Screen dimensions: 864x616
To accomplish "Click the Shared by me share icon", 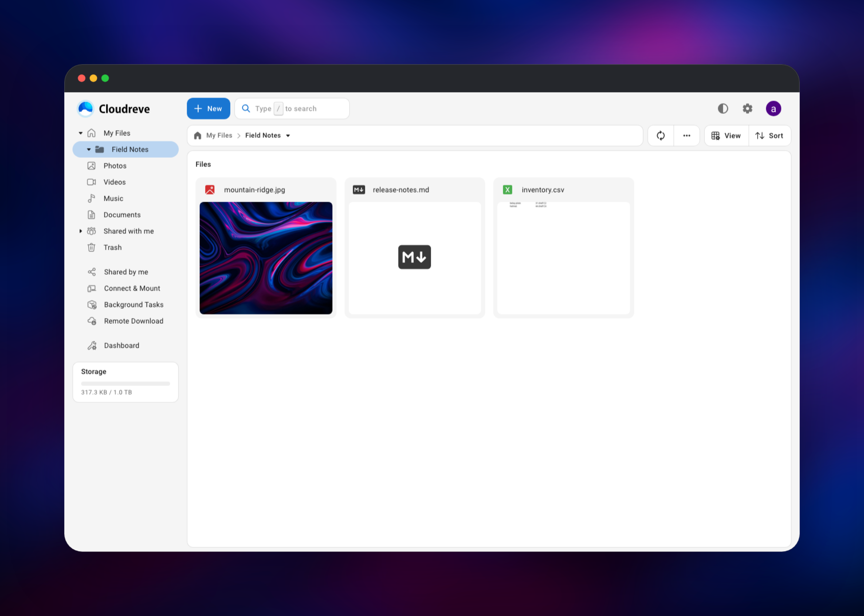I will tap(92, 272).
